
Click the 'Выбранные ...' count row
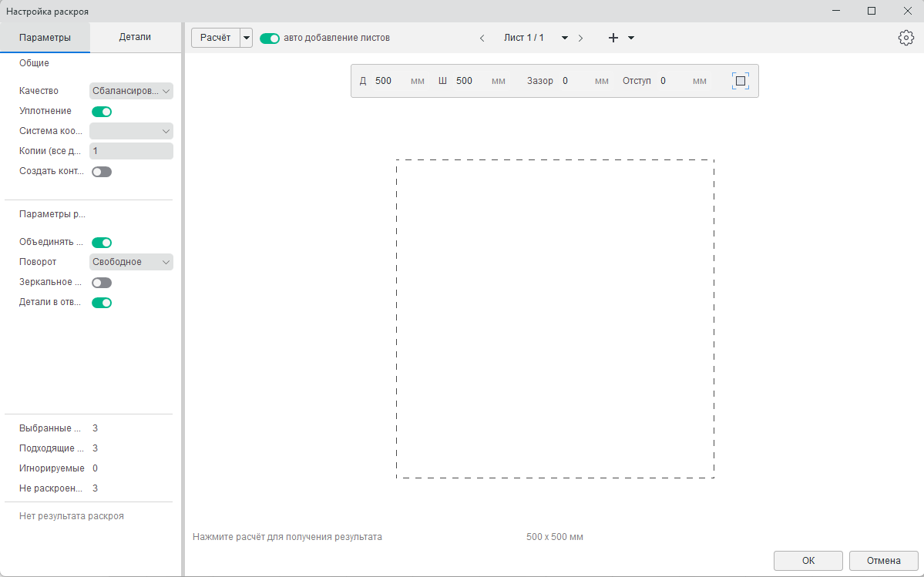pos(59,428)
